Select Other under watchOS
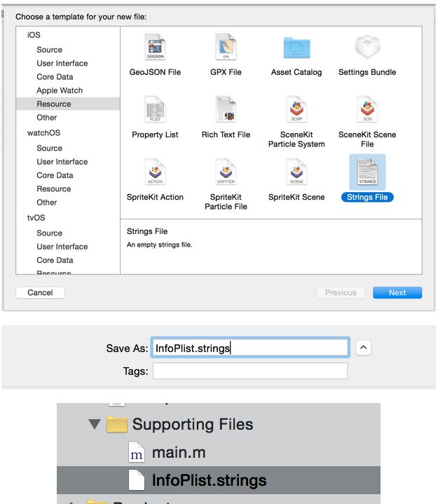438x504 pixels. point(47,202)
